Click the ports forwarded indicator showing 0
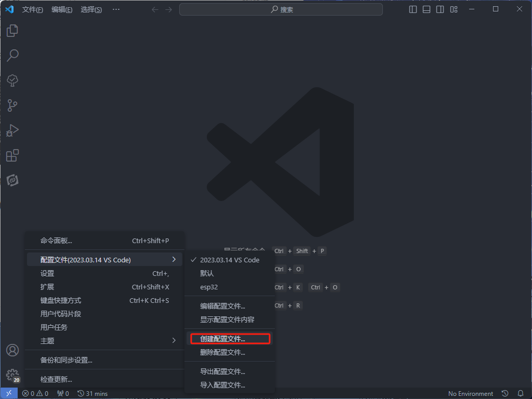 pos(63,394)
